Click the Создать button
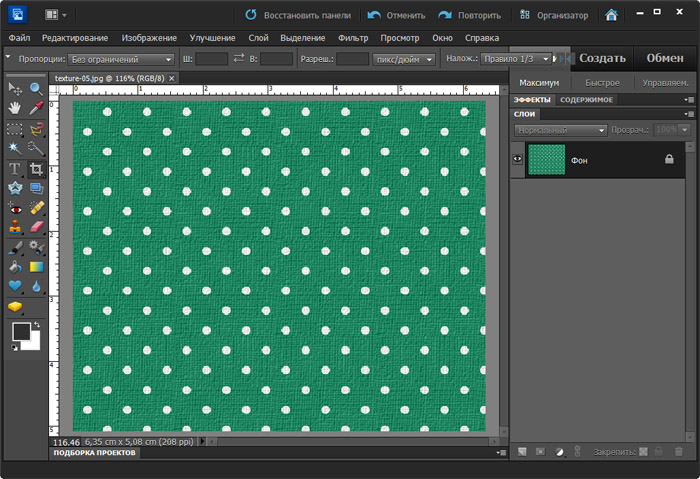The image size is (700, 479). pos(602,58)
